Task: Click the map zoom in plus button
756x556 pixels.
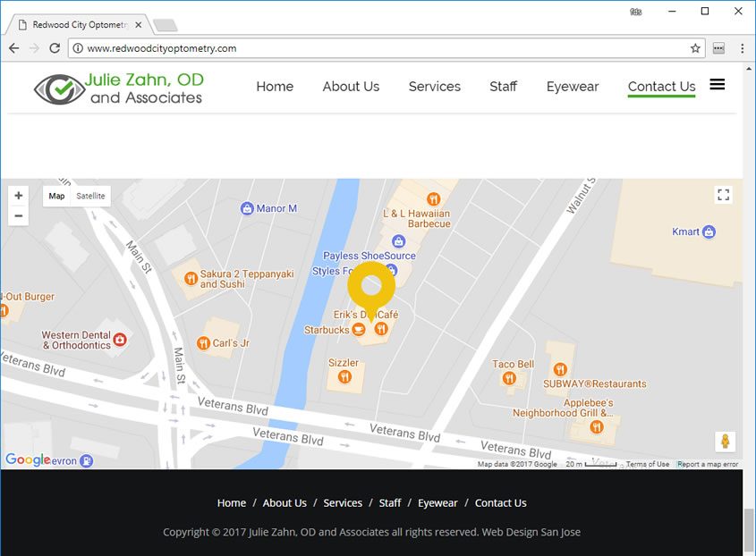Action: pyautogui.click(x=18, y=196)
